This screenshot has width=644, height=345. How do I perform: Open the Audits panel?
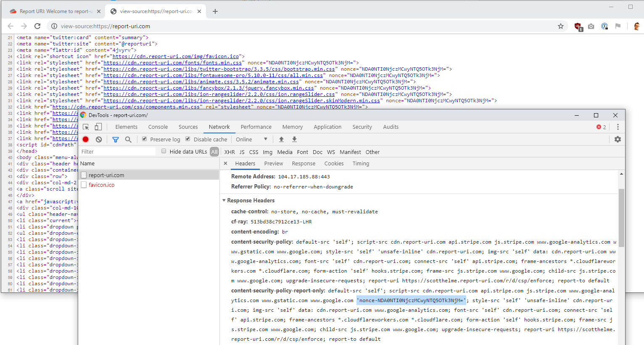pyautogui.click(x=391, y=127)
